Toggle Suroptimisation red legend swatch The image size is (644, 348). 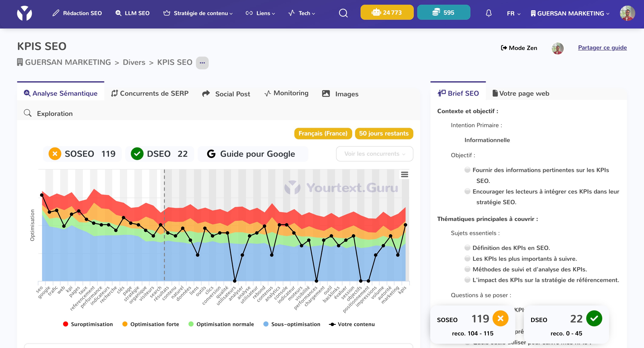(66, 324)
